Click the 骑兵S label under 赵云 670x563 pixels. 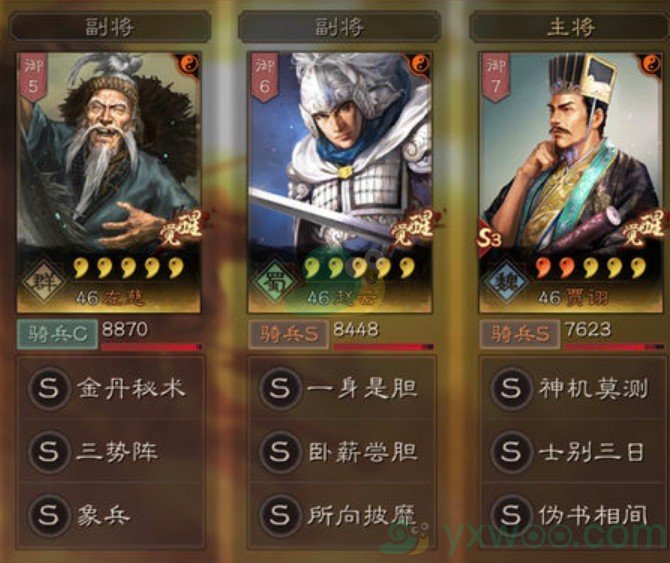tap(289, 334)
